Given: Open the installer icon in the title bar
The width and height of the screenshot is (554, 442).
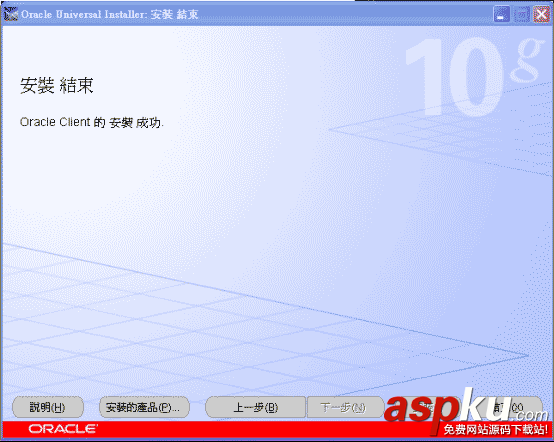Looking at the screenshot, I should pos(10,14).
